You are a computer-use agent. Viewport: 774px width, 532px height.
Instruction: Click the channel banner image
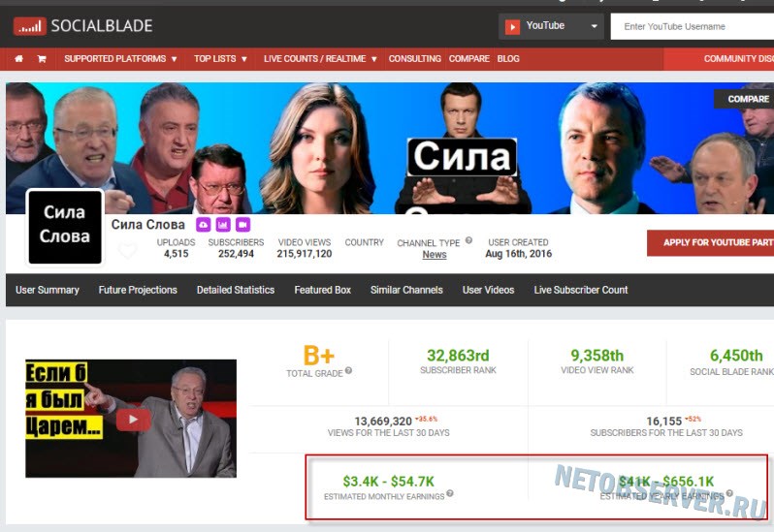(x=390, y=148)
